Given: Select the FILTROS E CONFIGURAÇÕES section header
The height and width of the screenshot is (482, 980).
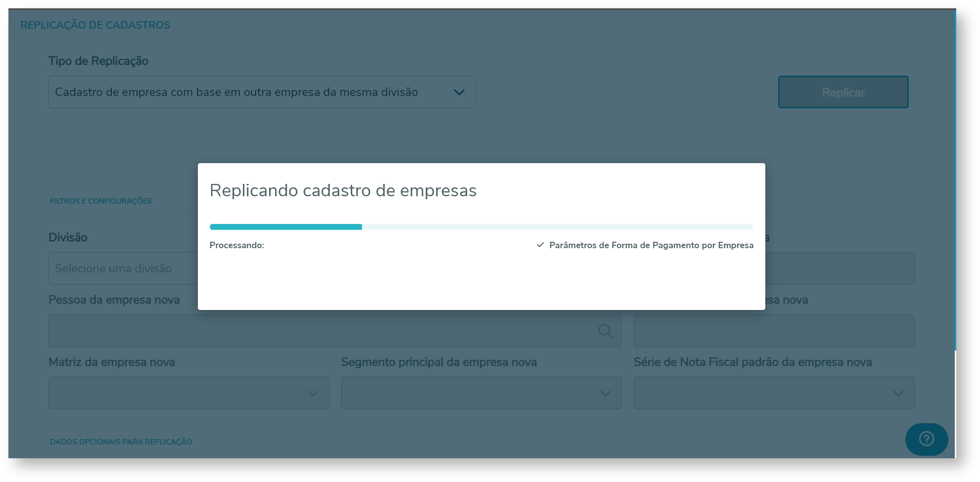Looking at the screenshot, I should click(100, 201).
